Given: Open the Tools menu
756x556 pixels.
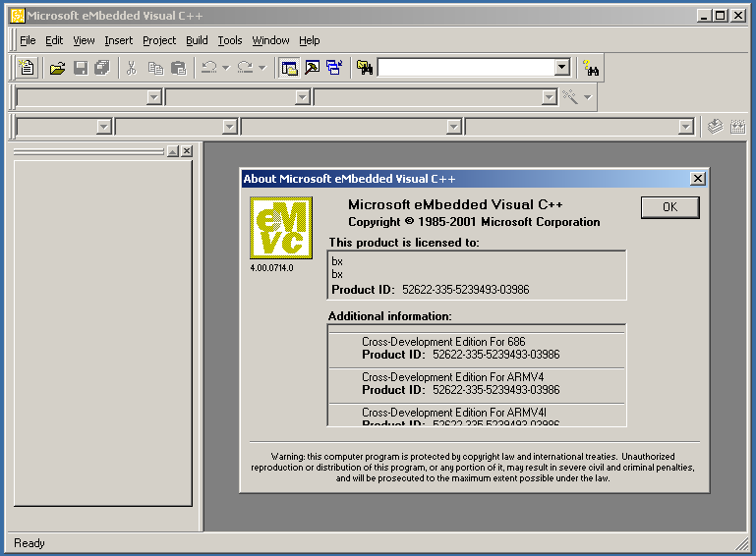Looking at the screenshot, I should coord(229,40).
